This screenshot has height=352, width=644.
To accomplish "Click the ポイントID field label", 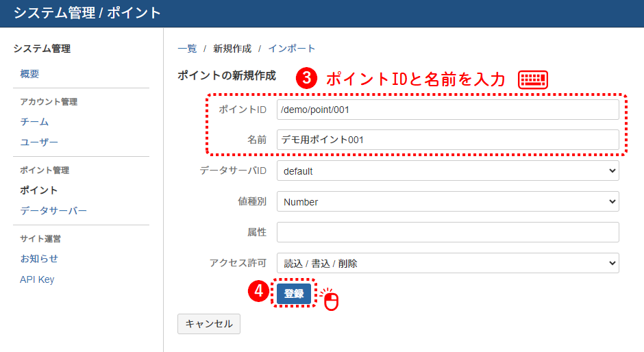I will click(x=243, y=110).
